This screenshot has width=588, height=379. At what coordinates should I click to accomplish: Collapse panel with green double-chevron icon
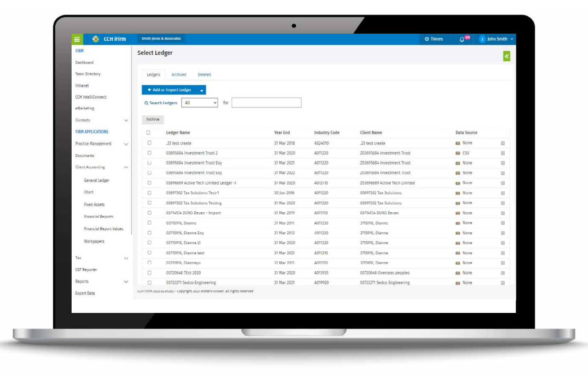click(506, 56)
